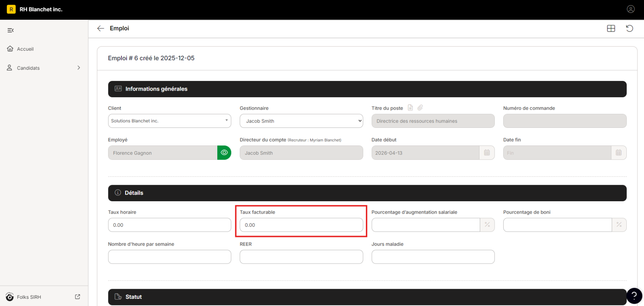Viewport: 644px width, 306px height.
Task: Click the Titre du poste field
Action: pos(433,121)
